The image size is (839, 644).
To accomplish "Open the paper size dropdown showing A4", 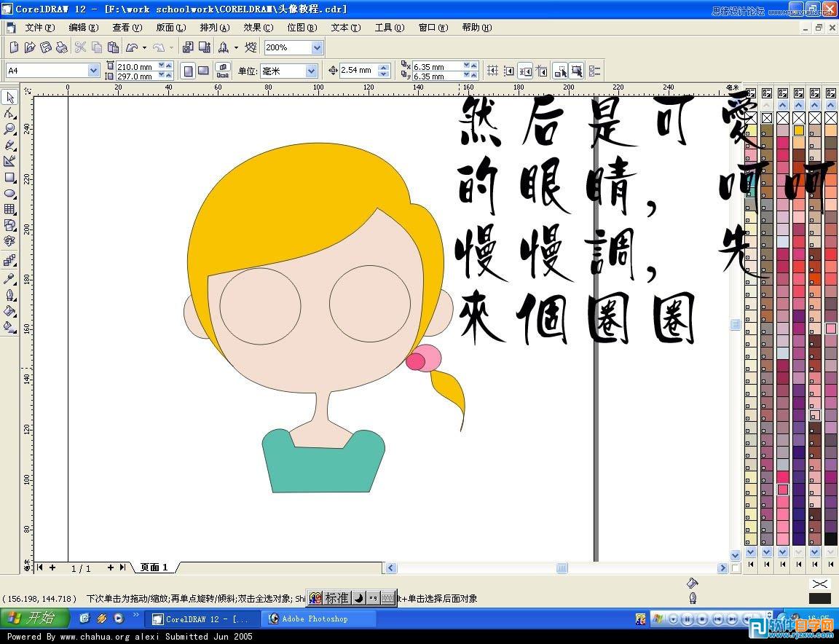I will pyautogui.click(x=92, y=70).
